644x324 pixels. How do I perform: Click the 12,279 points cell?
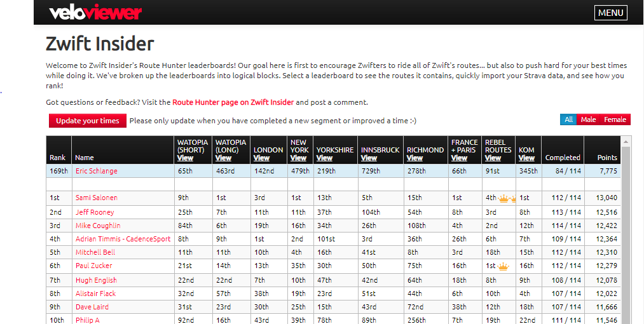[x=603, y=266]
